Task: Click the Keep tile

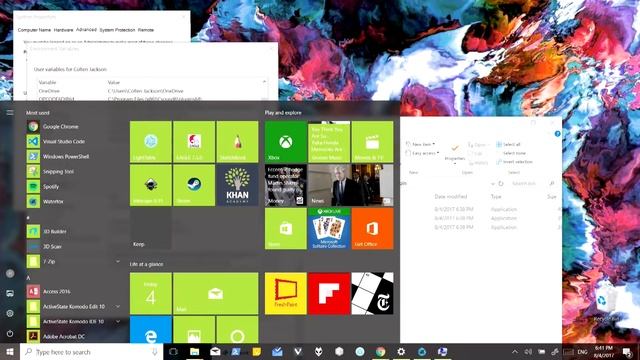Action: pyautogui.click(x=151, y=229)
